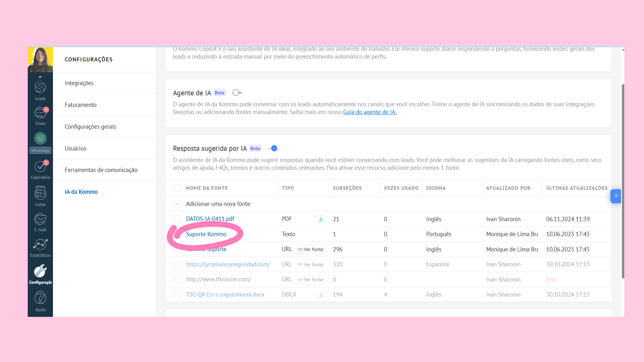644x362 pixels.
Task: Click the small up arrow below avatar
Action: (x=40, y=76)
